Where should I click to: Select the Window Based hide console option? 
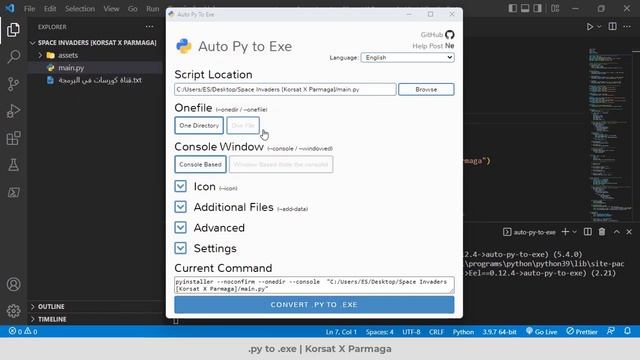pos(281,164)
